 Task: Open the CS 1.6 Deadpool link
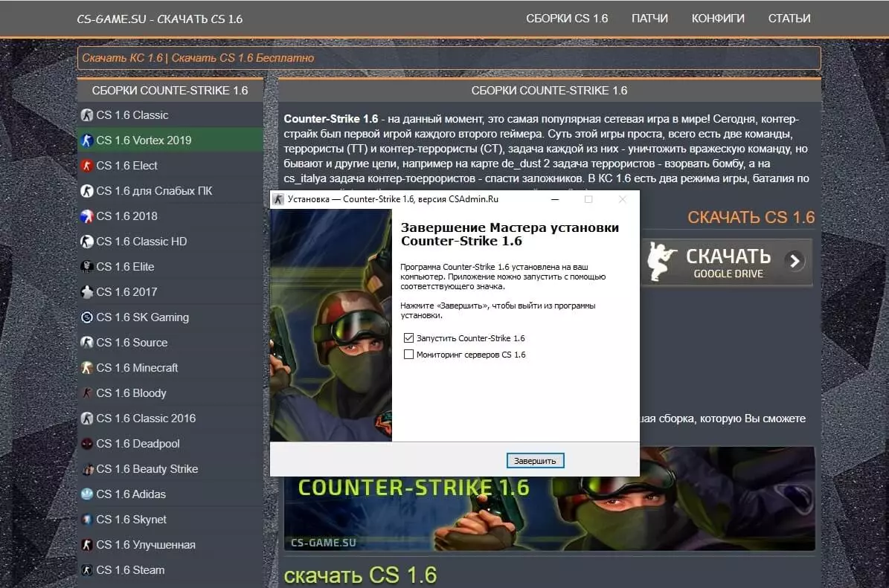click(138, 444)
